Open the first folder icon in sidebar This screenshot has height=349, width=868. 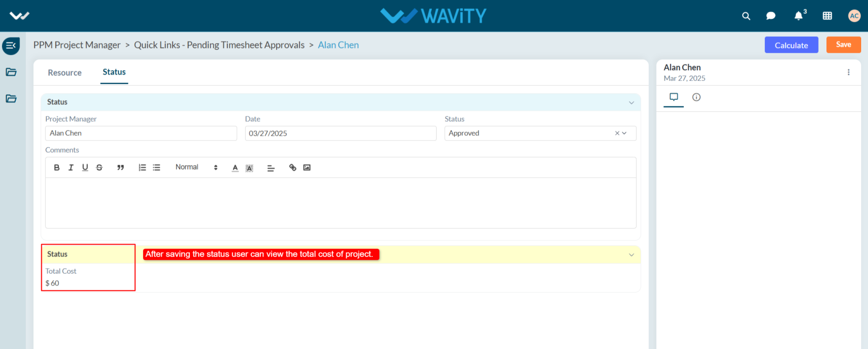pyautogui.click(x=11, y=72)
